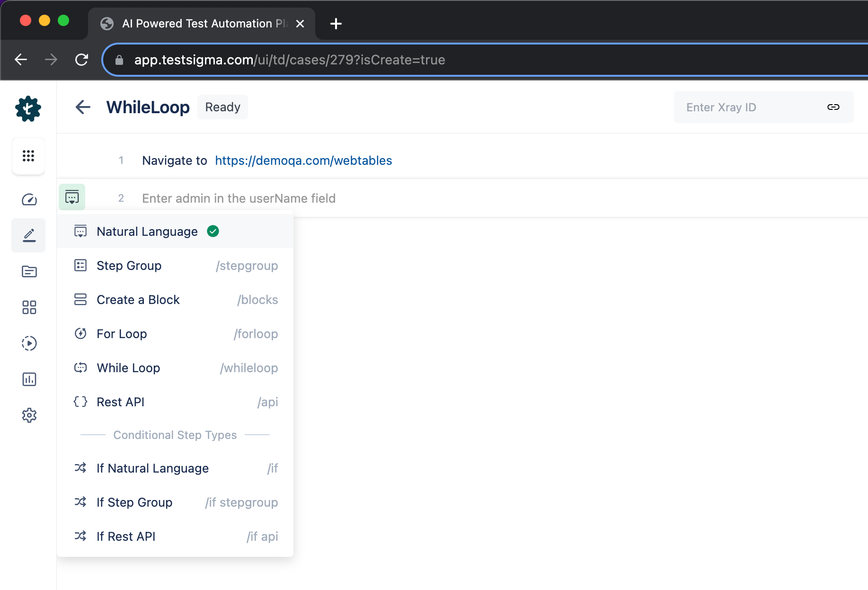This screenshot has height=590, width=868.
Task: Select Natural Language step type
Action: click(x=175, y=231)
